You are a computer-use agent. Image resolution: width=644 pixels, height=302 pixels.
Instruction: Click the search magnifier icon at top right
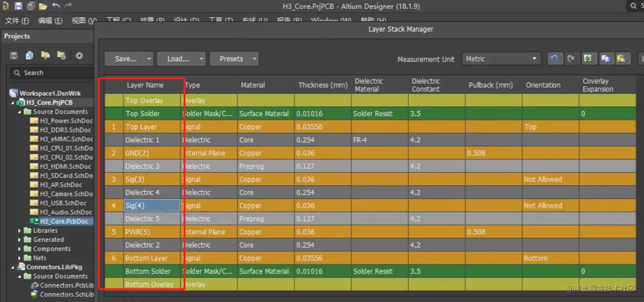[633, 6]
